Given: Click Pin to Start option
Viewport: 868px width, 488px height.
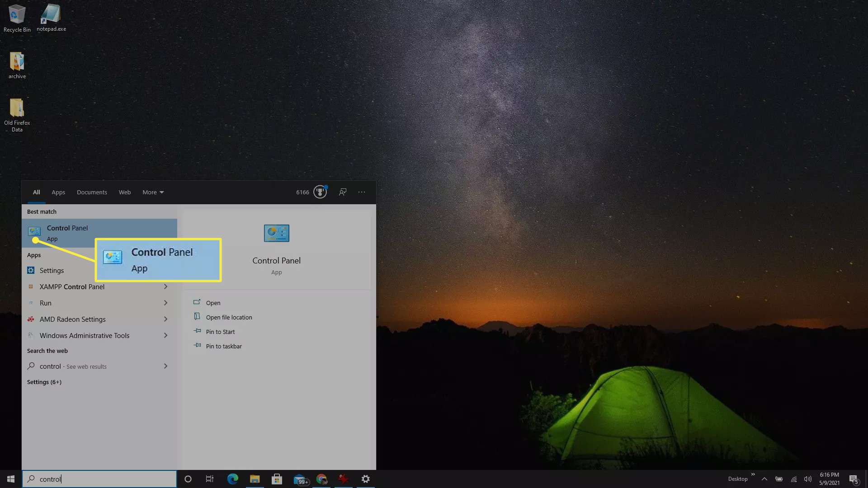Looking at the screenshot, I should click(x=221, y=331).
